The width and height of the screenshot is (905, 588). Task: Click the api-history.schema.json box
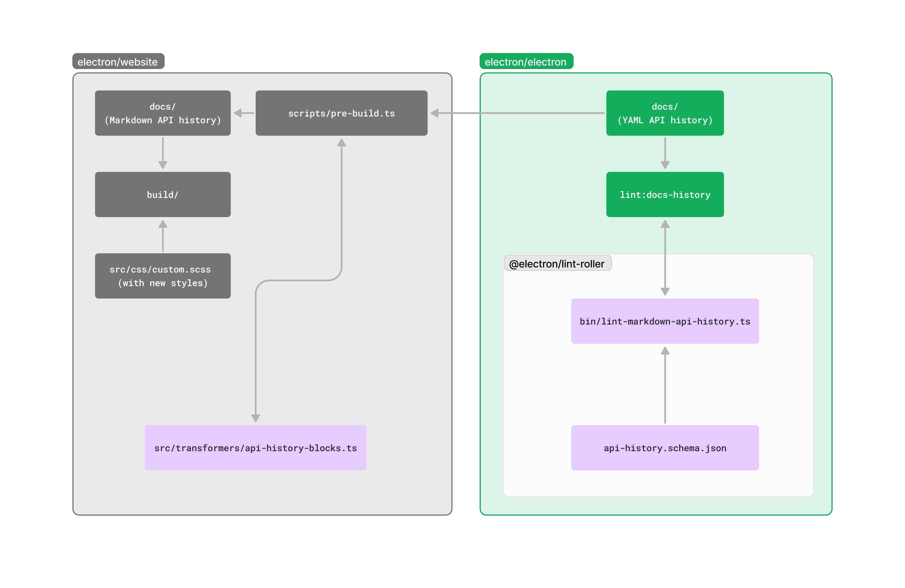click(665, 448)
